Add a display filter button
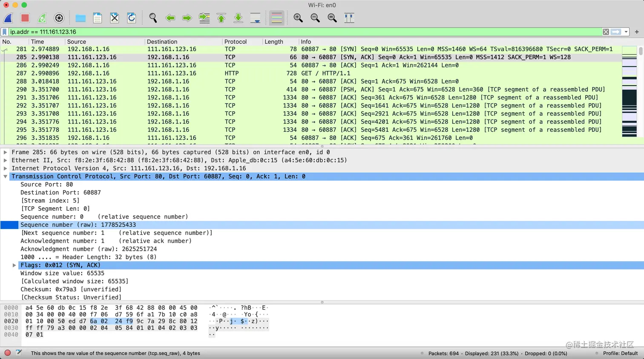 [x=637, y=32]
